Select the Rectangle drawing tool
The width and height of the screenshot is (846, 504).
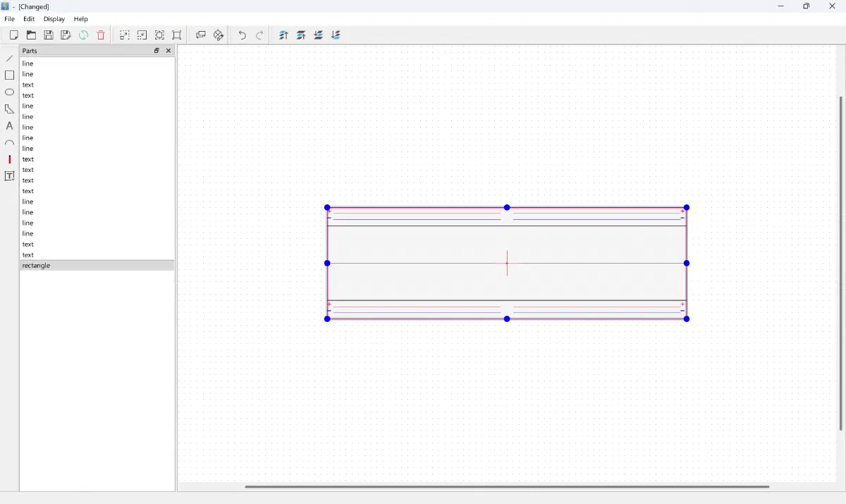point(9,75)
